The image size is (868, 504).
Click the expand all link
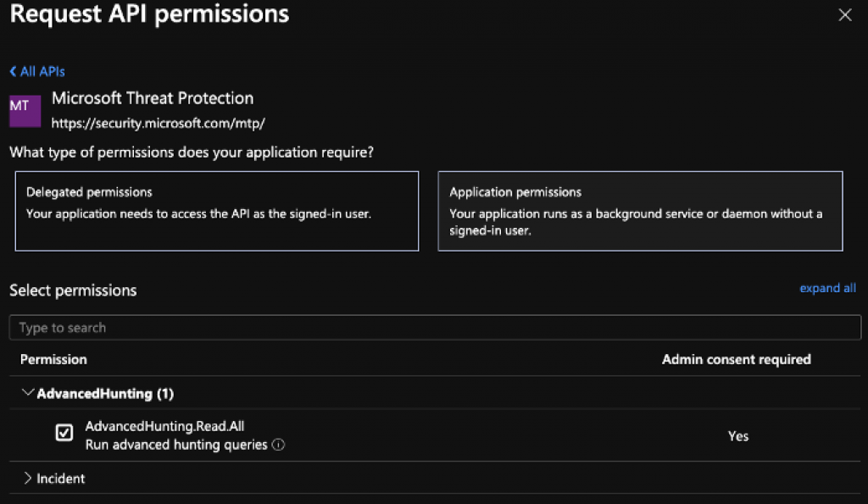click(827, 288)
